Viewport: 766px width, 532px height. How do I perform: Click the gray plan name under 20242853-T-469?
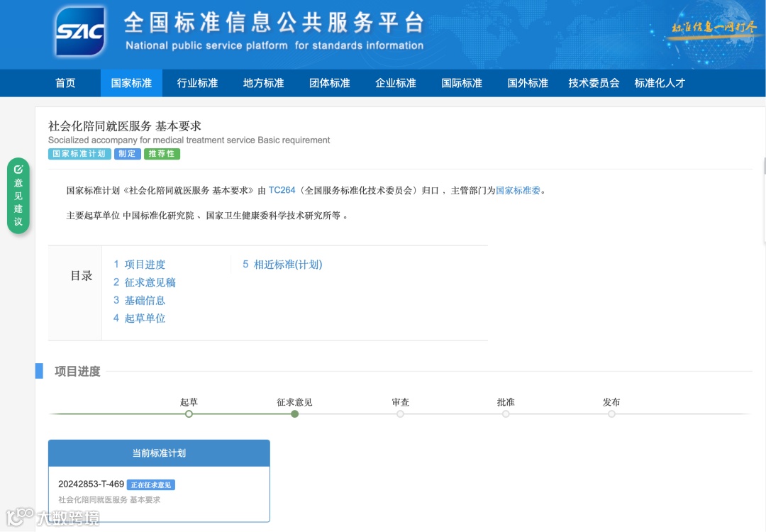point(109,500)
